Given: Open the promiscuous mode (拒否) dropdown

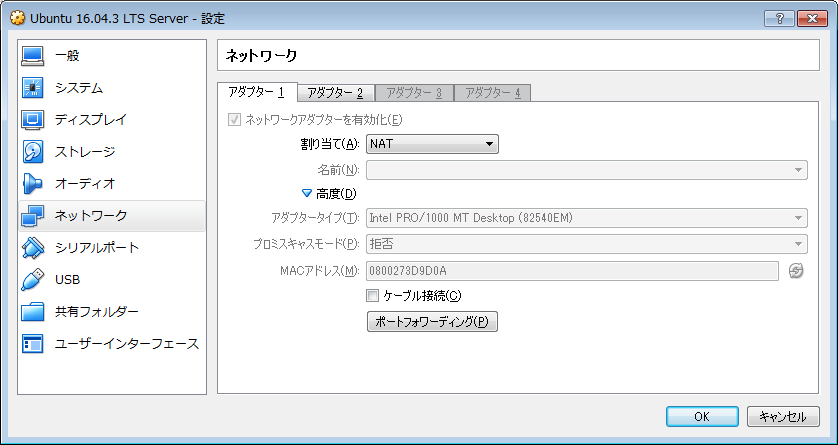Looking at the screenshot, I should tap(587, 244).
